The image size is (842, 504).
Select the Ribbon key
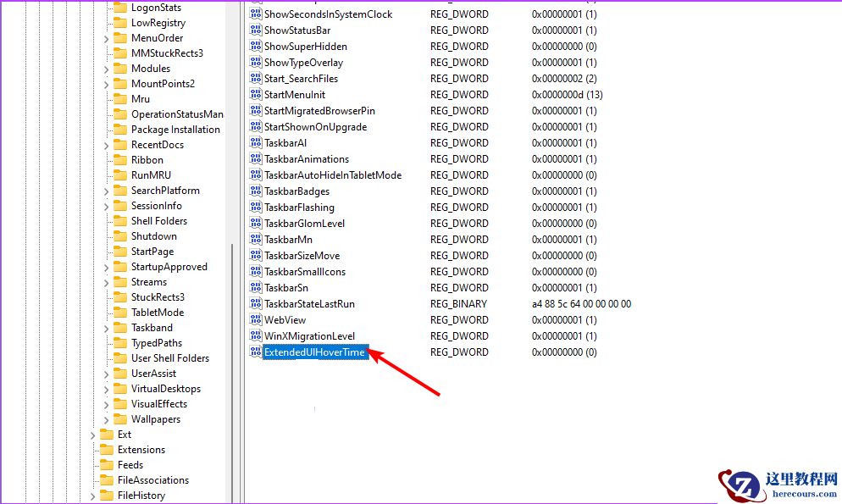(147, 160)
